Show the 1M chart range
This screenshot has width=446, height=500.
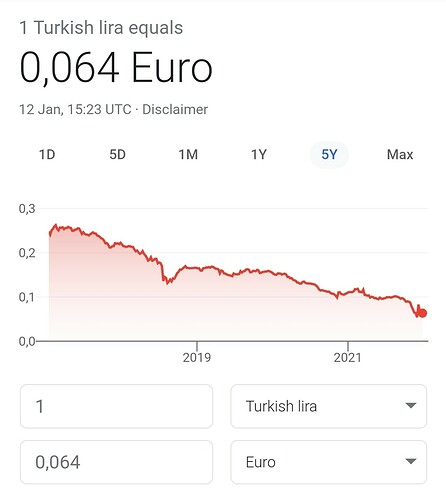188,155
